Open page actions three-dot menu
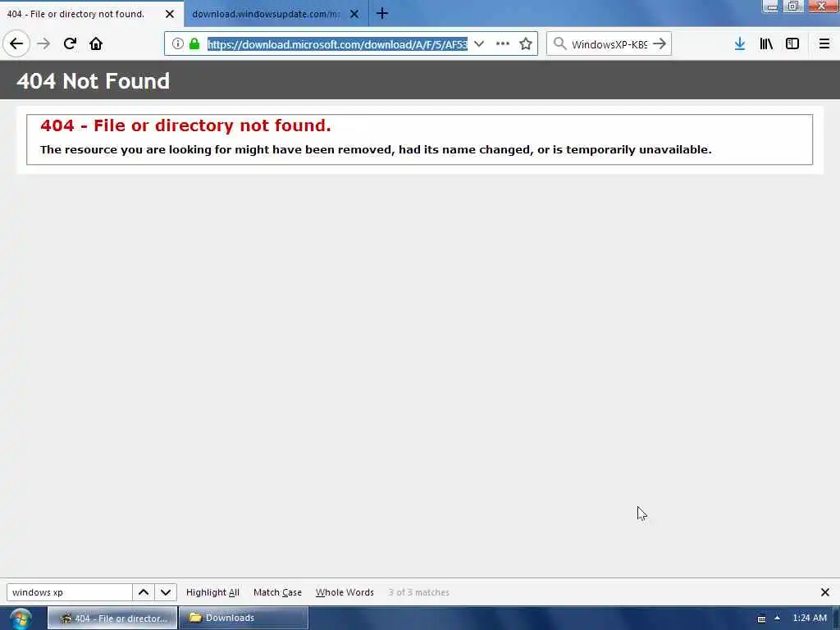This screenshot has height=630, width=840. pos(503,44)
